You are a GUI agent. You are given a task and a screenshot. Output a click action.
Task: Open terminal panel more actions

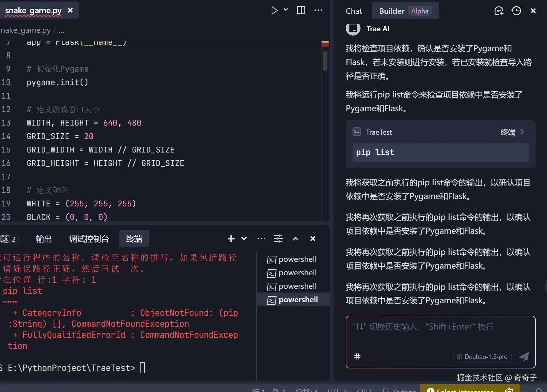(261, 239)
